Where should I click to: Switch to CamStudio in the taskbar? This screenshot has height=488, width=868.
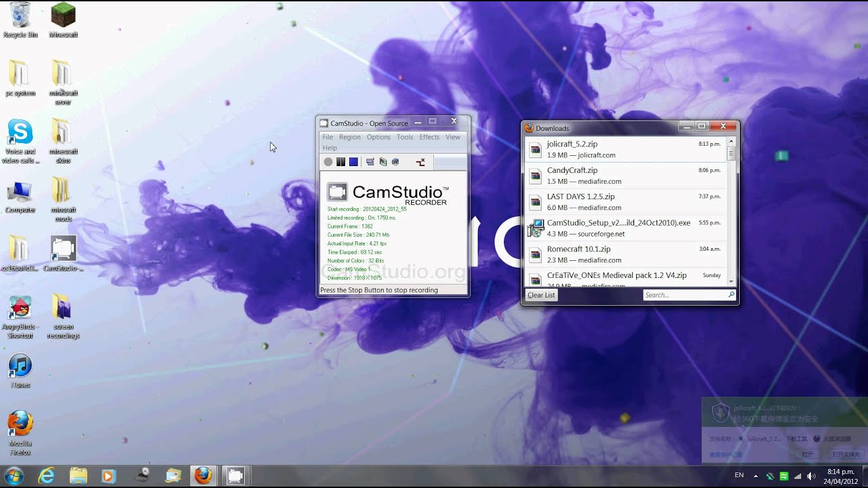coord(235,476)
